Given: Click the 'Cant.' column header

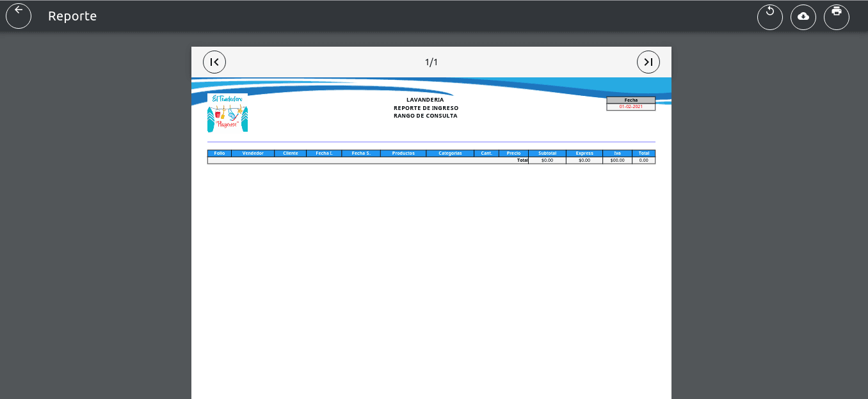Looking at the screenshot, I should coord(486,153).
